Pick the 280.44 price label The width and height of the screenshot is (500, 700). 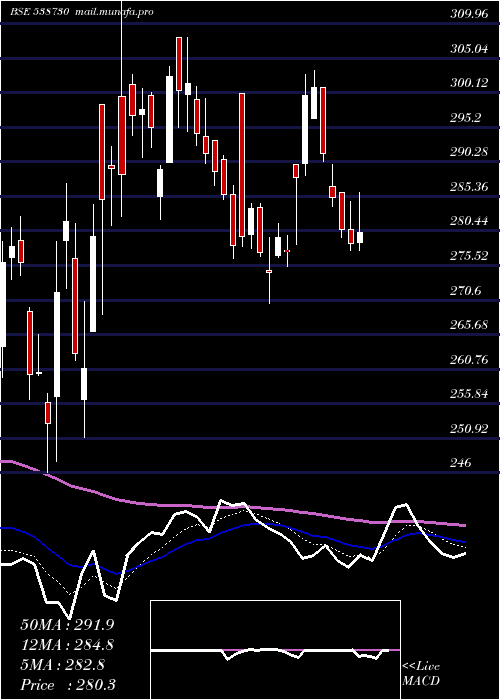click(469, 221)
